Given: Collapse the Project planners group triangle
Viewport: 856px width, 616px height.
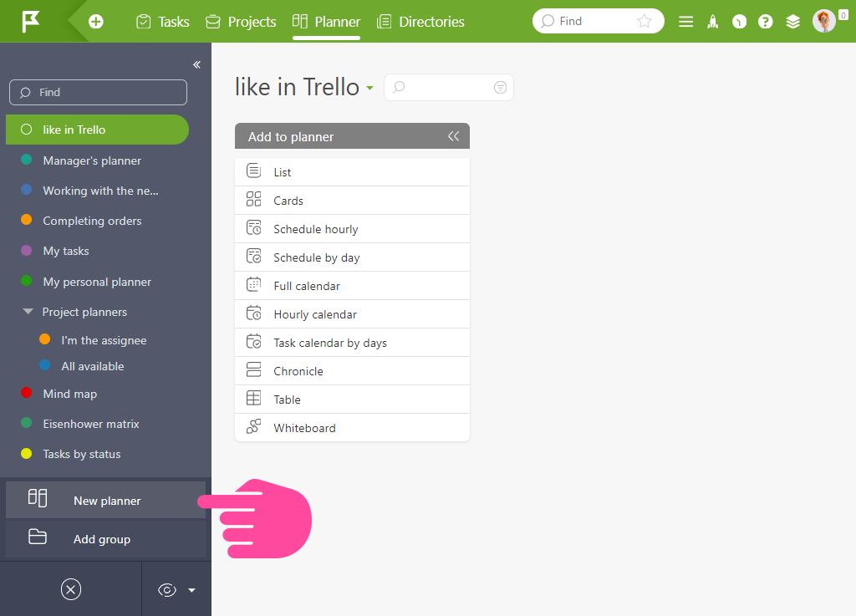Looking at the screenshot, I should click(x=28, y=312).
